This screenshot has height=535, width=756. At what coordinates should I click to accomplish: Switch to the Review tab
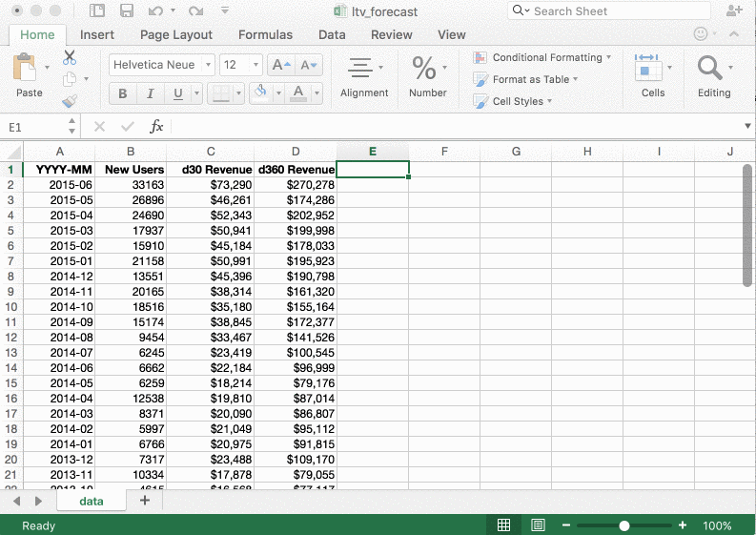point(391,34)
